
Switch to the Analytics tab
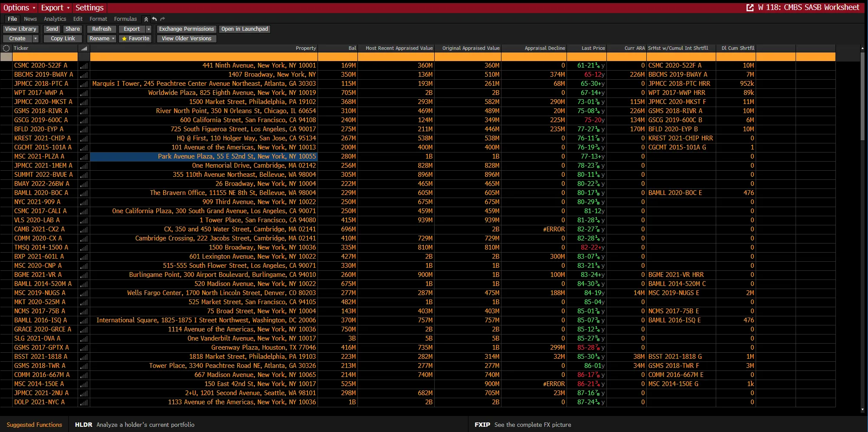(x=55, y=19)
